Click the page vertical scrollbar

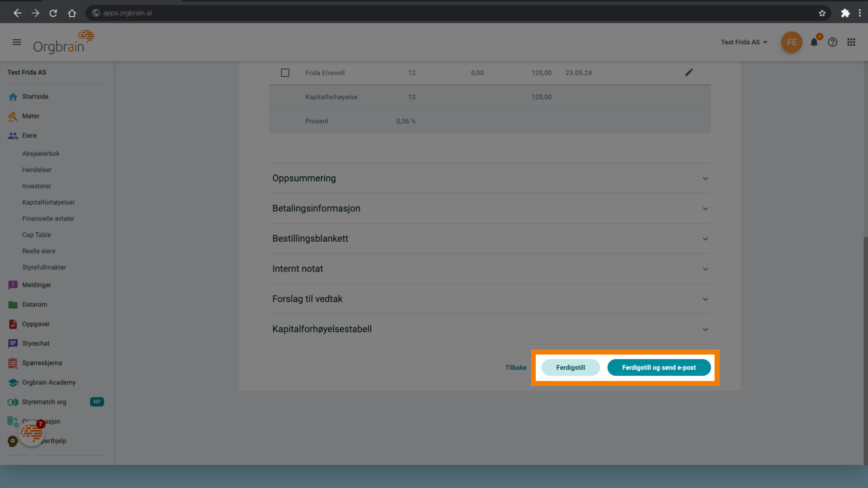865,350
